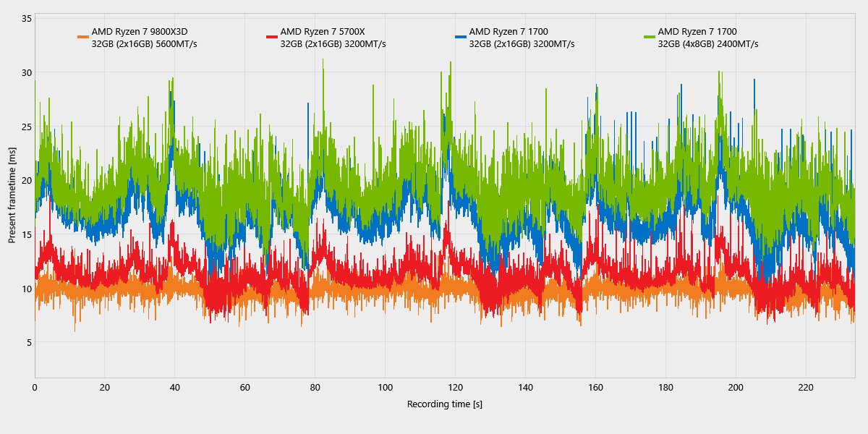Click the x-axis value 40
This screenshot has height=434, width=868.
click(x=175, y=387)
